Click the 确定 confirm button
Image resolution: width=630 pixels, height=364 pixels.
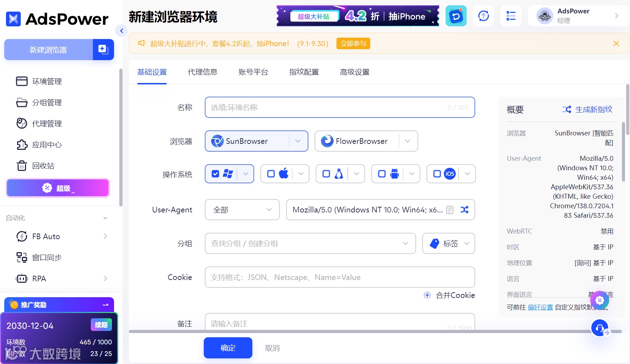coord(228,348)
